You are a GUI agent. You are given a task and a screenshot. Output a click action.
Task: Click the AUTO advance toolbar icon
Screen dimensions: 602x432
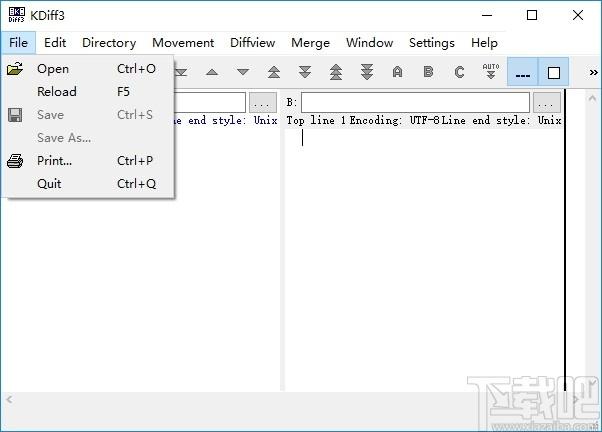tap(491, 71)
